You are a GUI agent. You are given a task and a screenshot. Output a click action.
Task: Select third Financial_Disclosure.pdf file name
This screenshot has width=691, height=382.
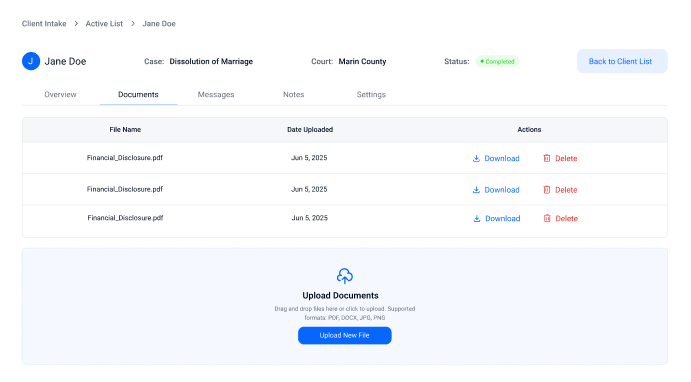(x=125, y=218)
